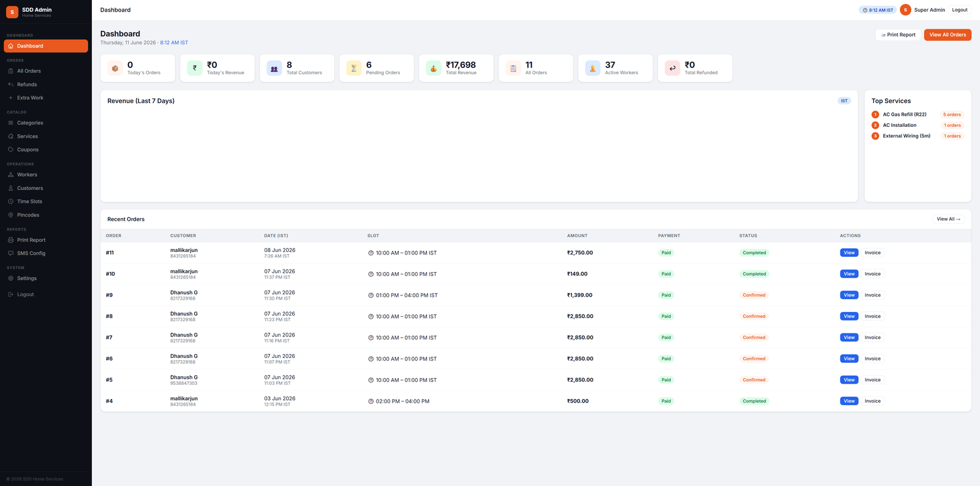Click the AC Installation top service
Image resolution: width=980 pixels, height=486 pixels.
click(x=900, y=125)
